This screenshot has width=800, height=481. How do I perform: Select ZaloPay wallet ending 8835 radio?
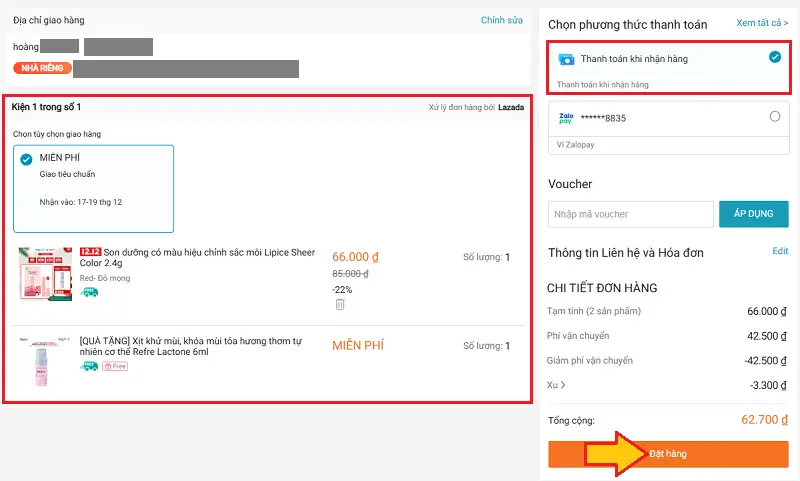[x=774, y=117]
